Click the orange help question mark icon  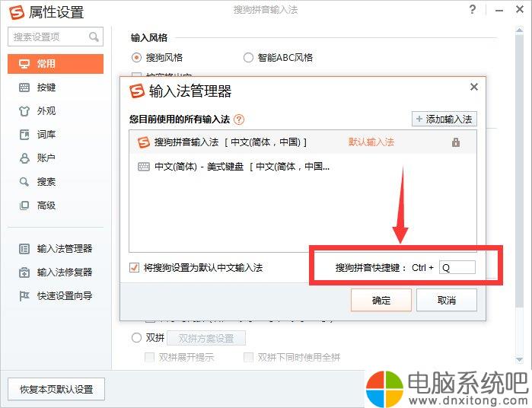point(239,120)
